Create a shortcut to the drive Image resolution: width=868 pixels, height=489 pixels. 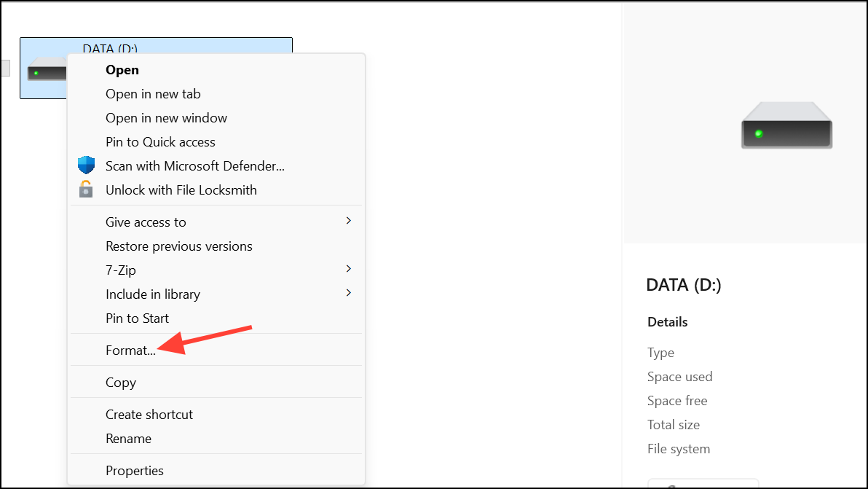[x=149, y=414]
